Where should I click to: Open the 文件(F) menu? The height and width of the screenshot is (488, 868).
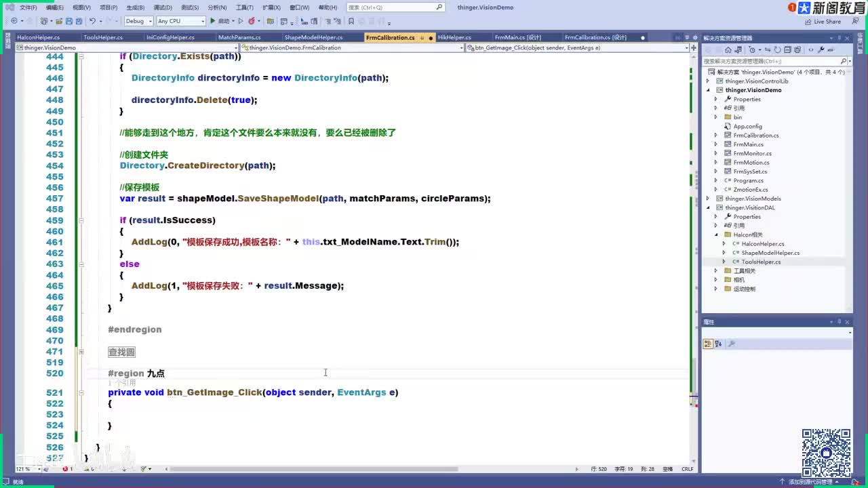(28, 7)
